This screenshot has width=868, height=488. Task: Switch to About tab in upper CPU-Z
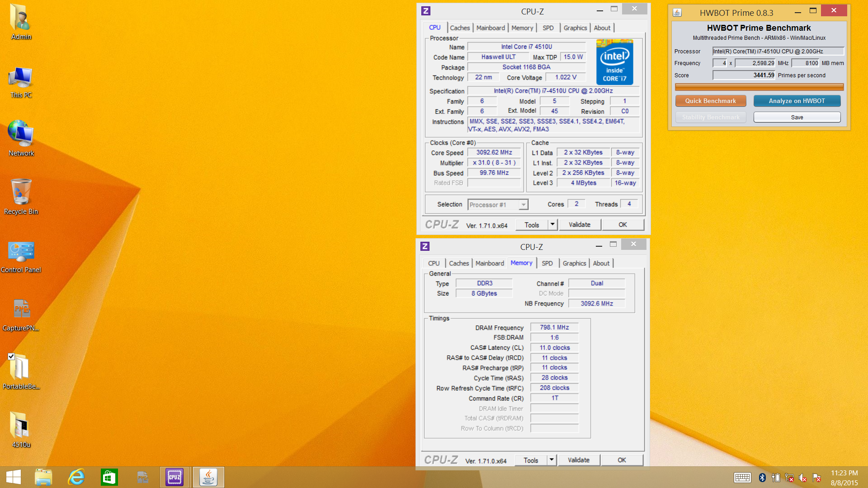click(602, 28)
